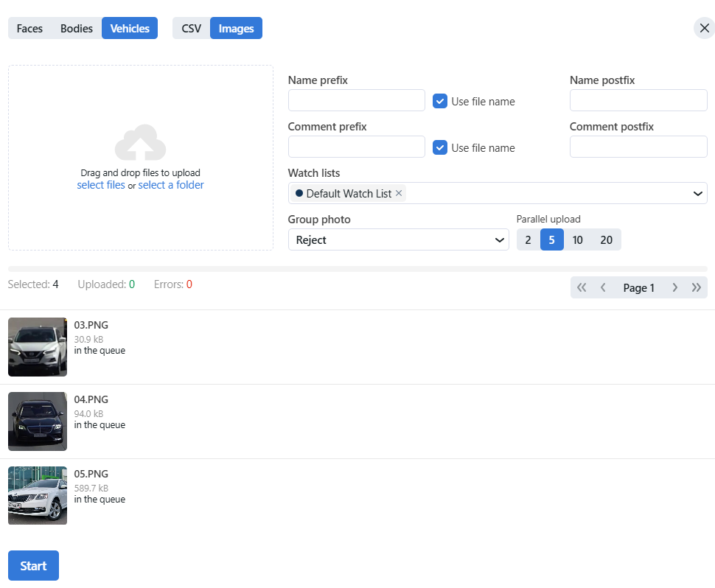Screen dimensions: 715x588
Task: Click the Name postfix input field
Action: pyautogui.click(x=638, y=101)
